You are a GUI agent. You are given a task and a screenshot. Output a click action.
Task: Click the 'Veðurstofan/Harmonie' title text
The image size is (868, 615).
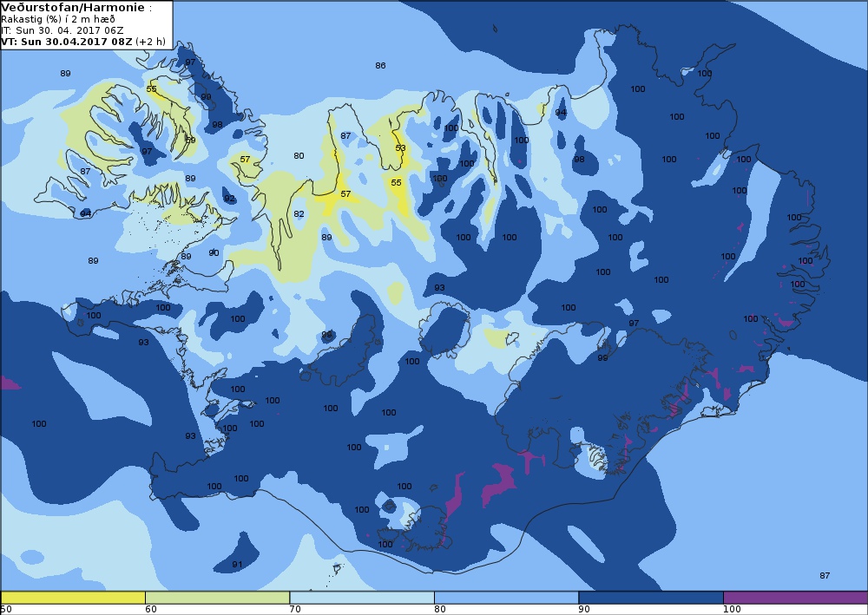click(x=73, y=8)
